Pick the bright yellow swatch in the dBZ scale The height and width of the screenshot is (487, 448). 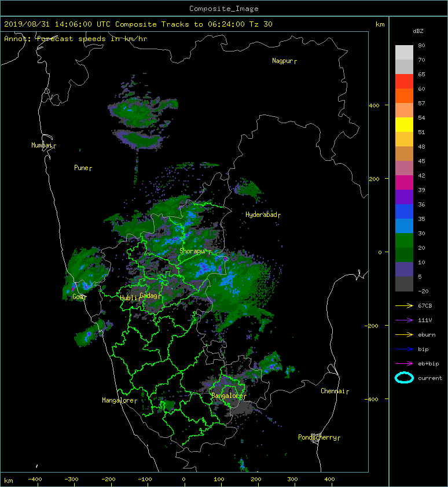pos(404,125)
